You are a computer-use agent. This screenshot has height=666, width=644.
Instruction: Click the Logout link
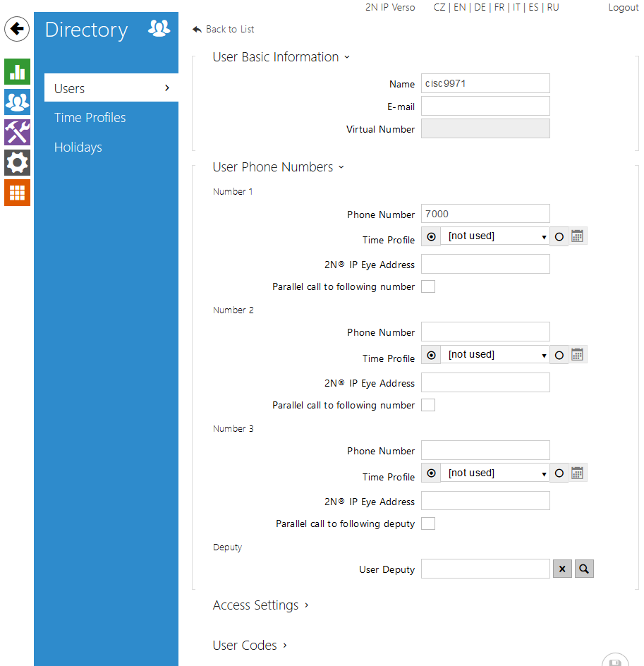click(624, 8)
